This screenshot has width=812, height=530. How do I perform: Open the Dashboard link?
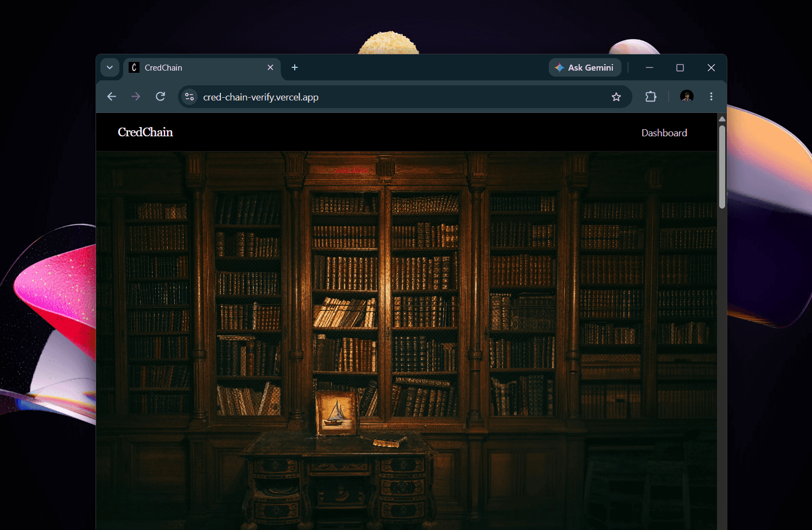(664, 133)
